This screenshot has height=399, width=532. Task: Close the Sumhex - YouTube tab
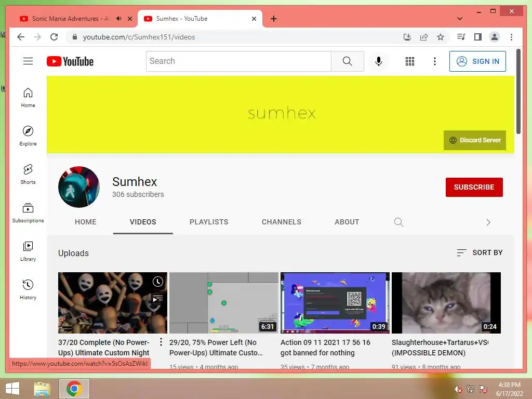254,19
